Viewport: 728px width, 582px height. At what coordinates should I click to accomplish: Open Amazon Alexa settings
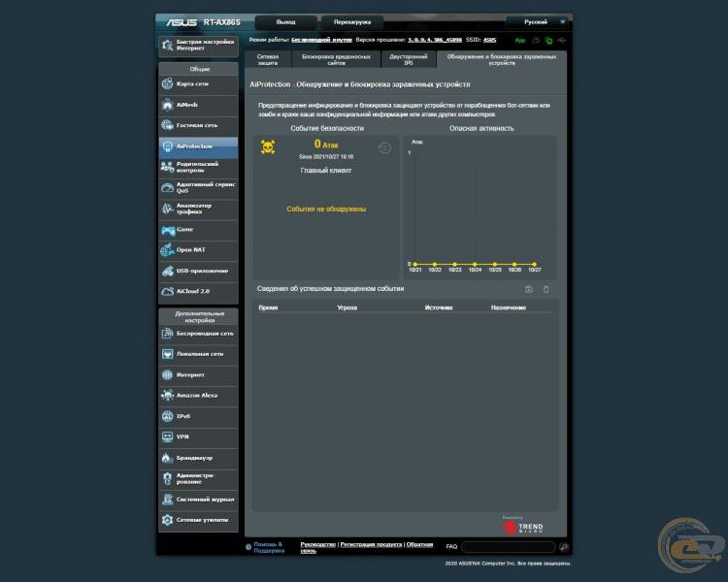[198, 396]
